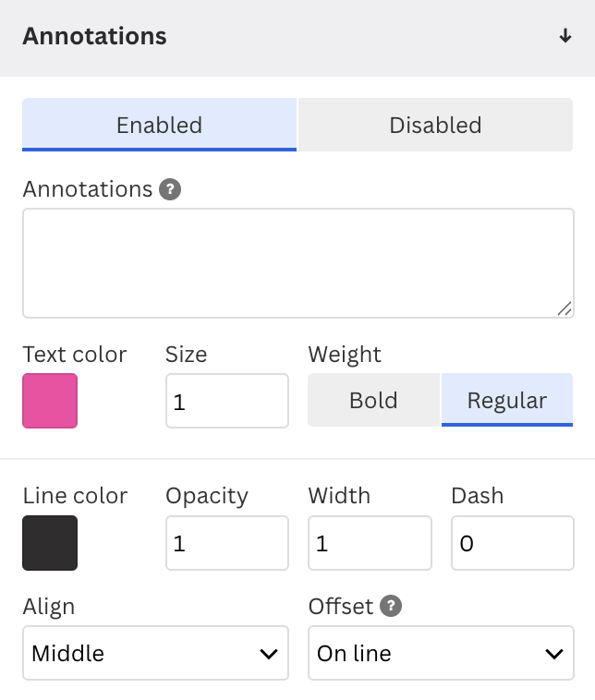595x700 pixels.
Task: Click into the Size input field
Action: coord(227,401)
